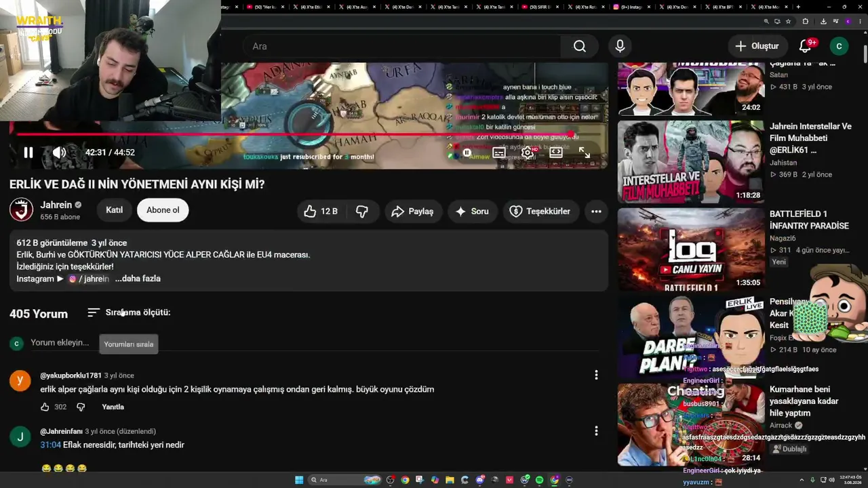Viewport: 868px width, 488px height.
Task: Enter fullscreen in the video player
Action: click(585, 153)
